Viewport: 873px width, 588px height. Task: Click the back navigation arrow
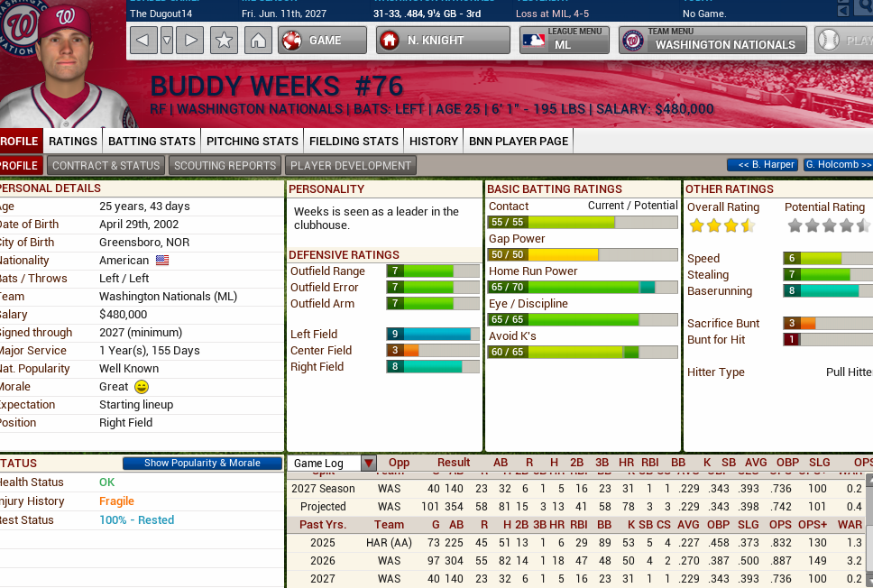(x=143, y=41)
